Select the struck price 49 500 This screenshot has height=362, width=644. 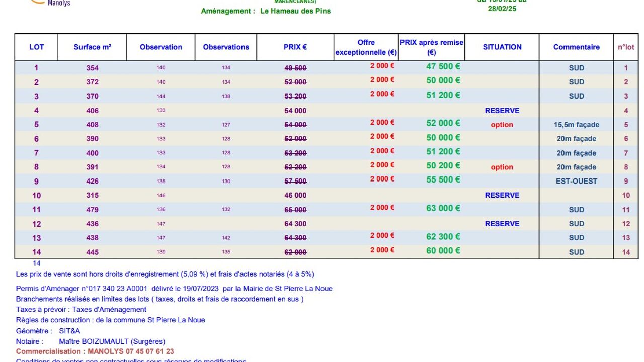(x=295, y=68)
